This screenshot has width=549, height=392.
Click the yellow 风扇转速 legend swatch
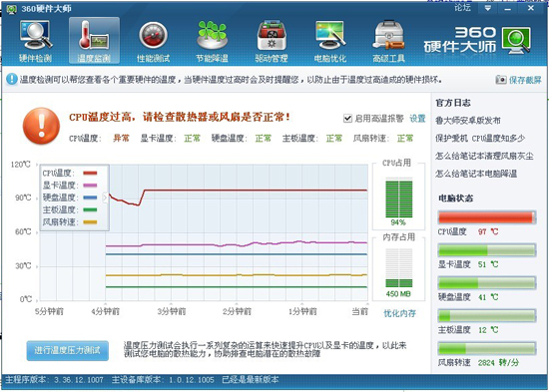point(90,221)
